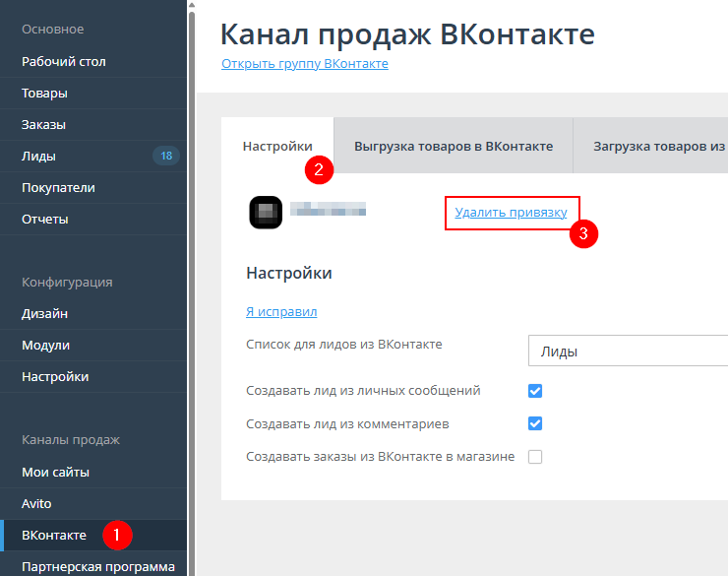Toggle 'Создавать лид из комментариев' checkbox

(535, 423)
